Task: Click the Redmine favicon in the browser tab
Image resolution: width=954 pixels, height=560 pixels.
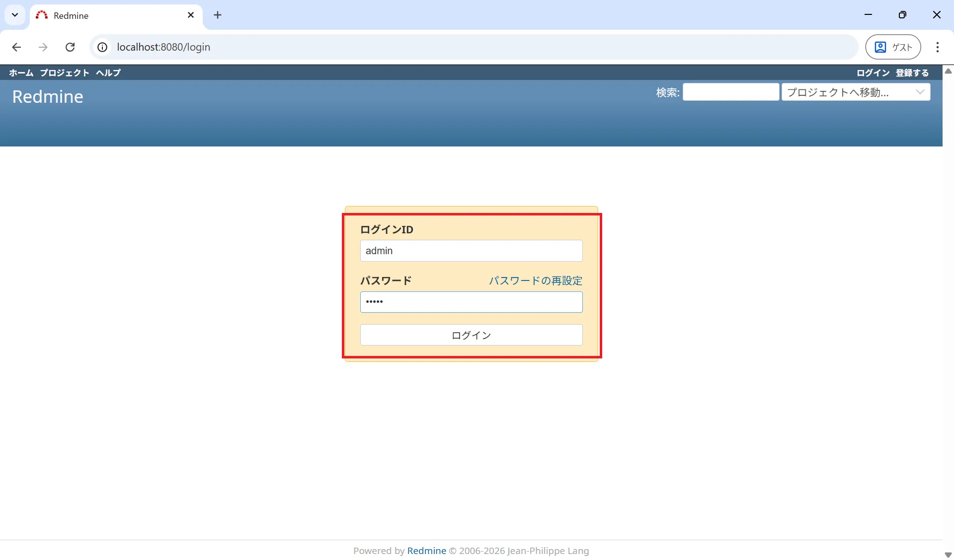Action: (42, 15)
